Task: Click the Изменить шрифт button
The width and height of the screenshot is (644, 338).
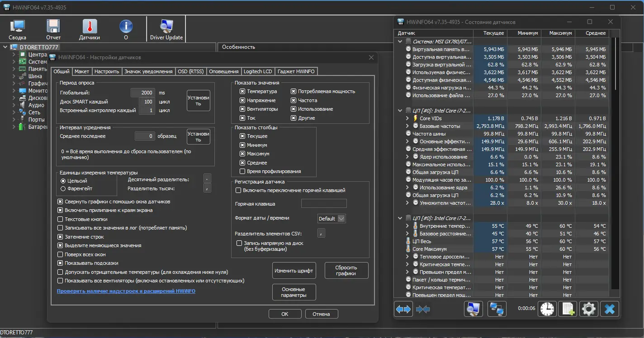Action: (294, 271)
